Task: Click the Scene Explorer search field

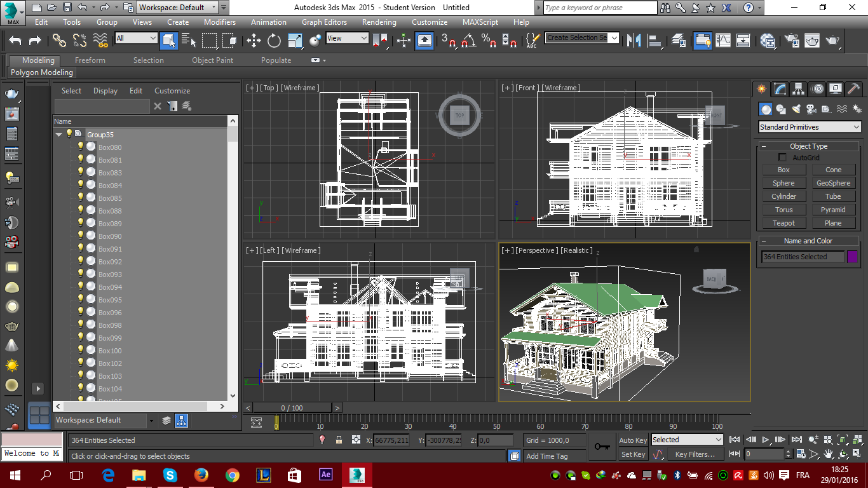Action: (x=102, y=106)
